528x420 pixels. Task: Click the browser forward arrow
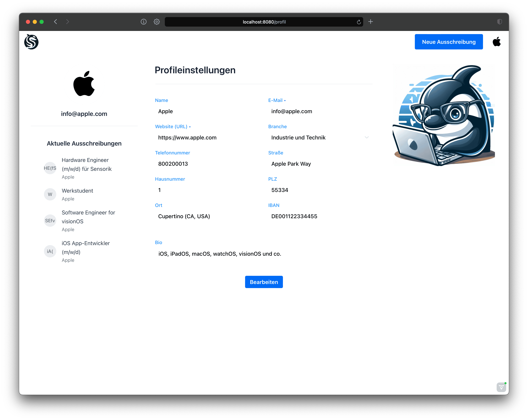coord(68,22)
